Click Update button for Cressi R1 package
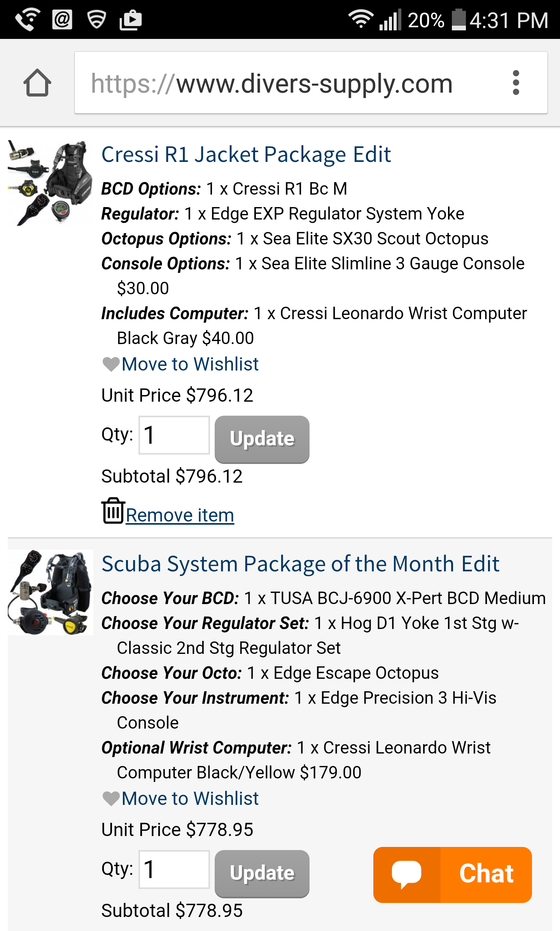The image size is (560, 931). [x=262, y=439]
